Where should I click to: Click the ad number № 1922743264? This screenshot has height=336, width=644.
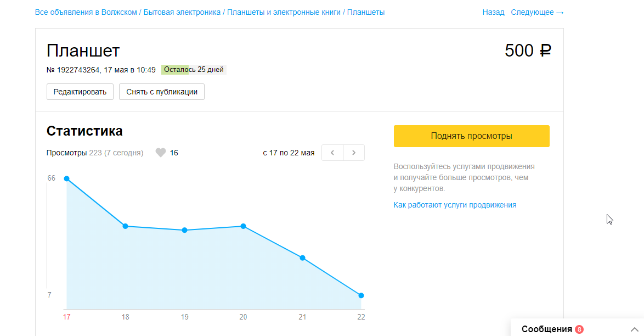[x=73, y=70]
